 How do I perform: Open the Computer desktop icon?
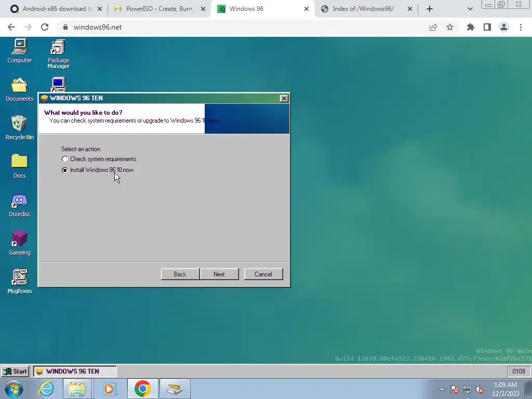(20, 51)
